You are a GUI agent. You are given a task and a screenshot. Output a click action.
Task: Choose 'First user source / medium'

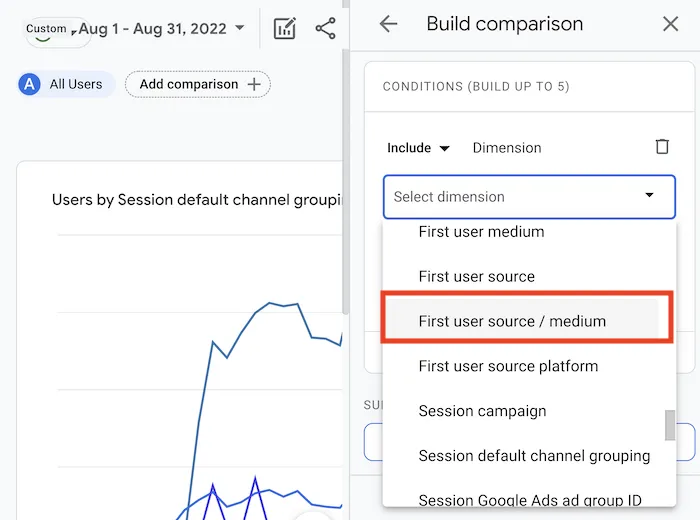(512, 321)
